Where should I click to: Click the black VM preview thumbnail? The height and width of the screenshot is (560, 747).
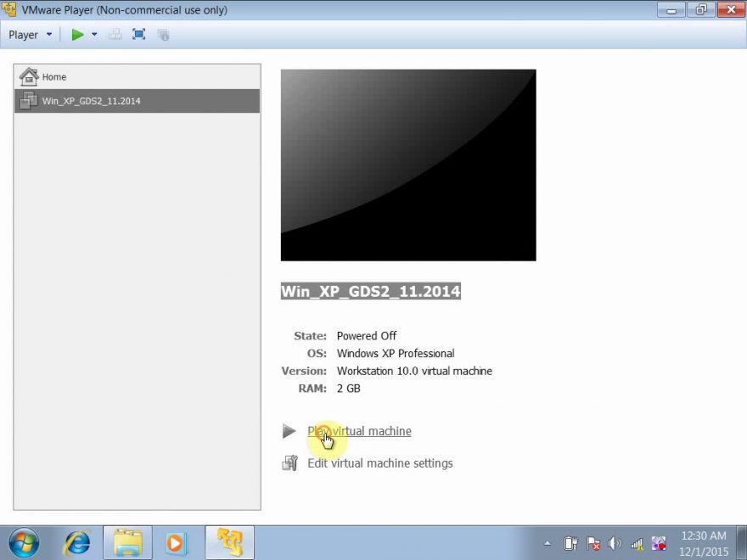point(407,164)
